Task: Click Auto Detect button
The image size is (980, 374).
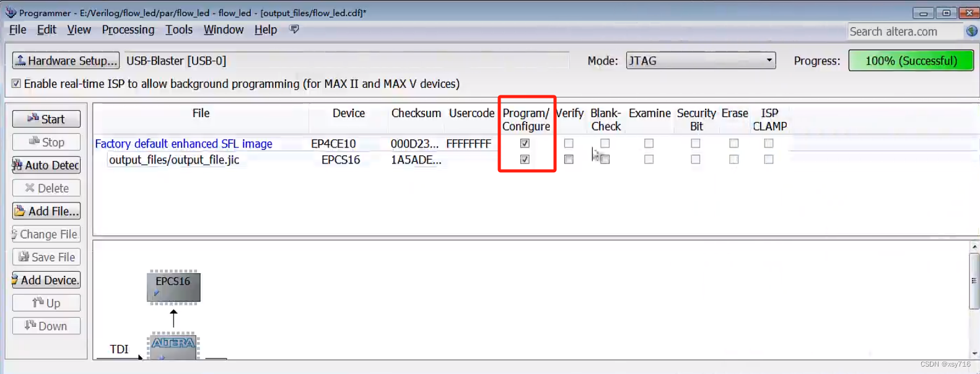Action: point(46,165)
